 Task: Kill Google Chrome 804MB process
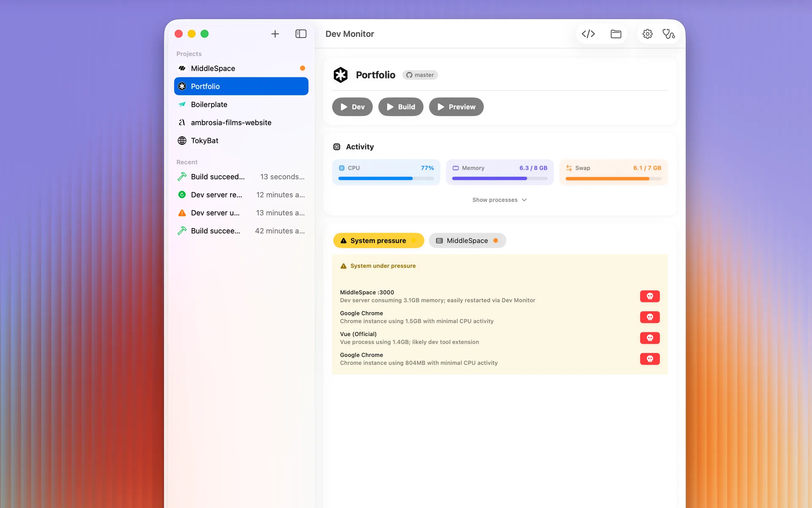click(x=650, y=359)
